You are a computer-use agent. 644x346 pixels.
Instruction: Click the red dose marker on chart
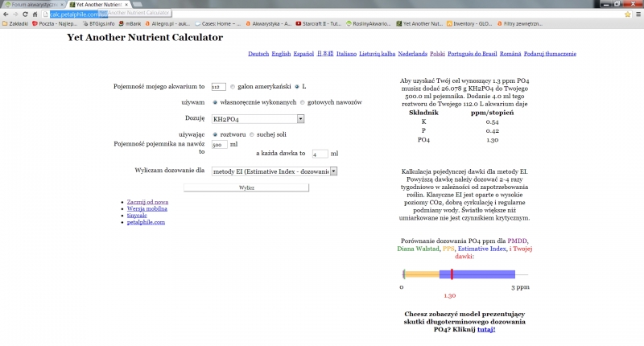(x=452, y=274)
